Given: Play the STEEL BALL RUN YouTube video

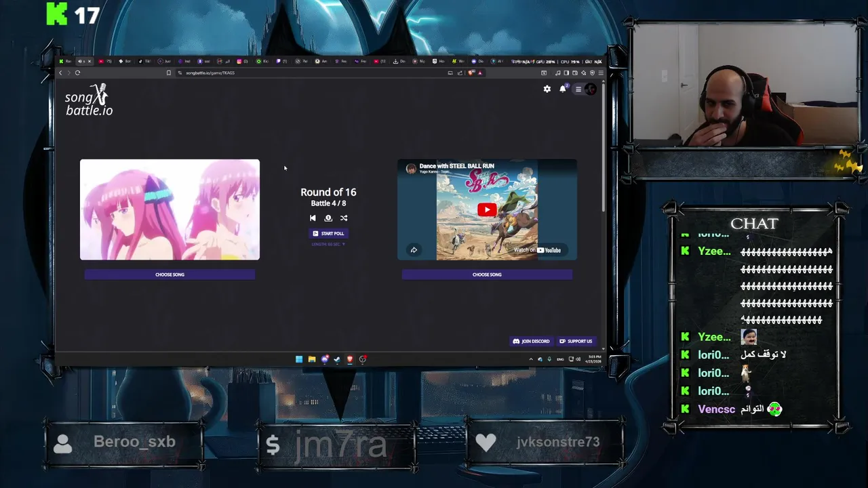Looking at the screenshot, I should coord(487,209).
